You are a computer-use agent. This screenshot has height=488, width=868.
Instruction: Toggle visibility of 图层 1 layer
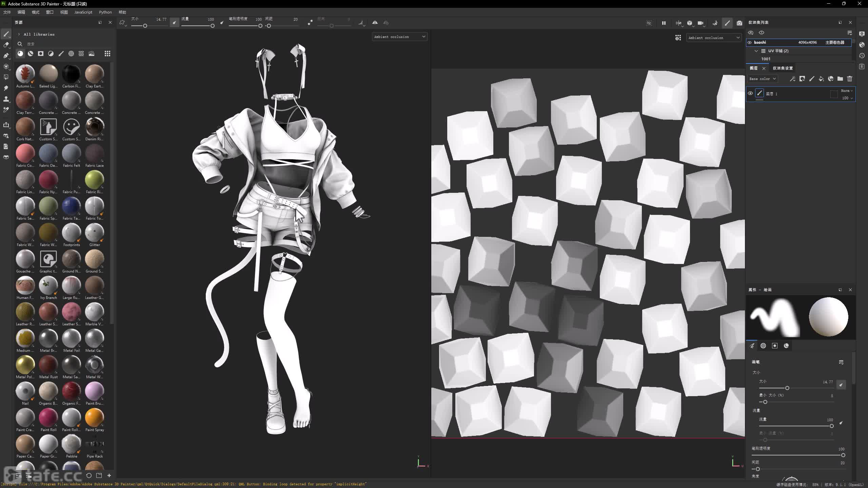(750, 93)
